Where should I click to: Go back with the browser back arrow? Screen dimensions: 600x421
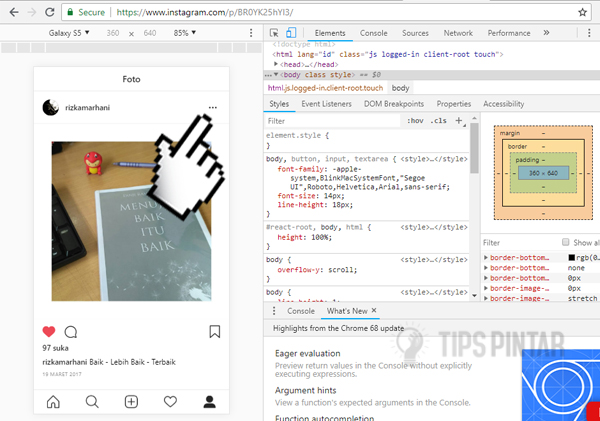point(14,12)
